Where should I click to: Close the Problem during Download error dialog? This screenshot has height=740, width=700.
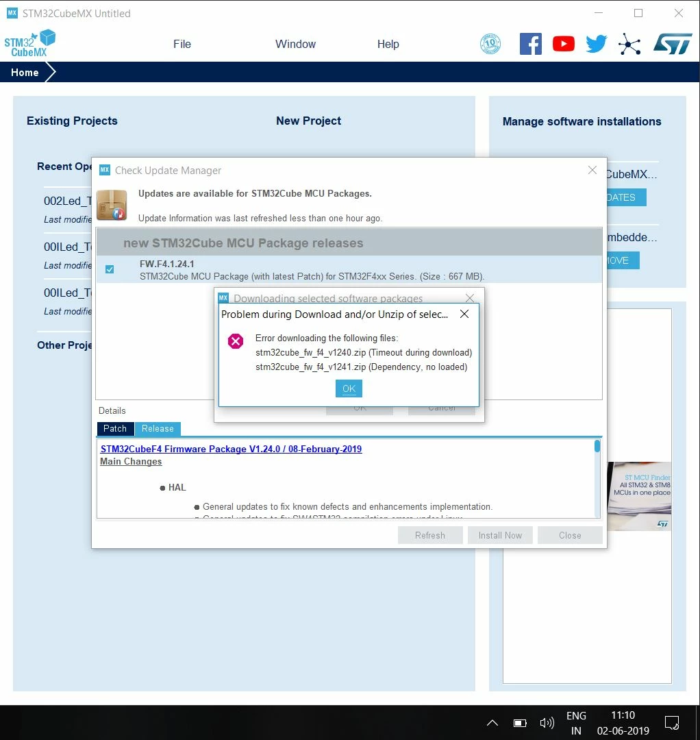tap(464, 314)
